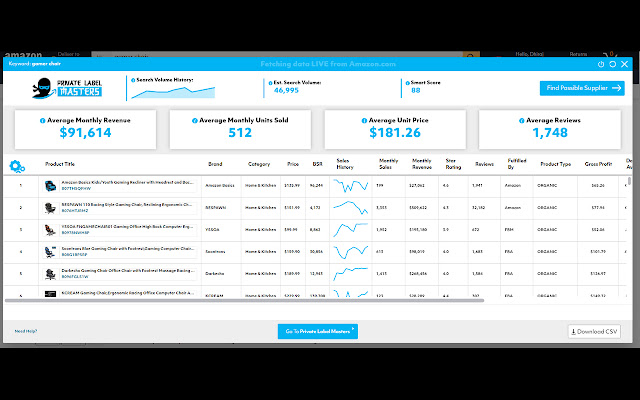View sales history sparkline for Darkecho row
The image size is (640, 400).
coord(351,273)
